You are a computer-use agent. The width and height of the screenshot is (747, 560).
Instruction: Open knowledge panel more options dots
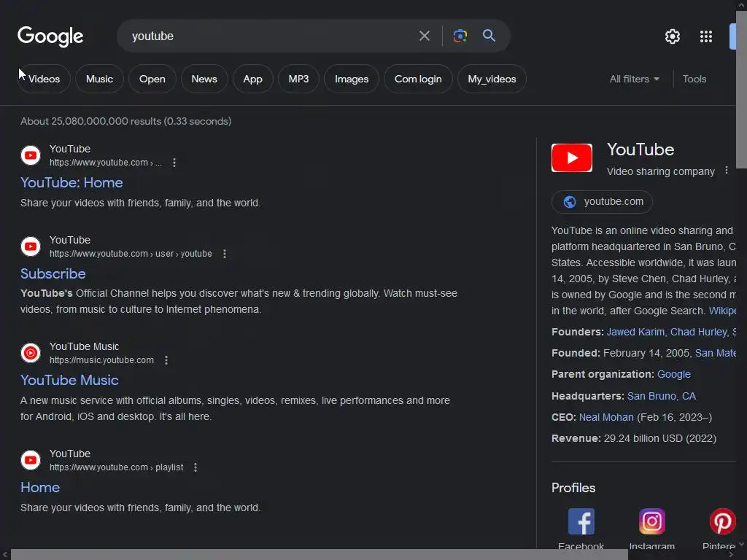click(x=727, y=171)
